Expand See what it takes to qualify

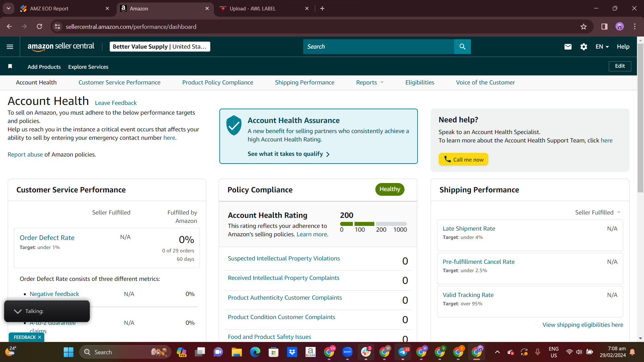(288, 154)
